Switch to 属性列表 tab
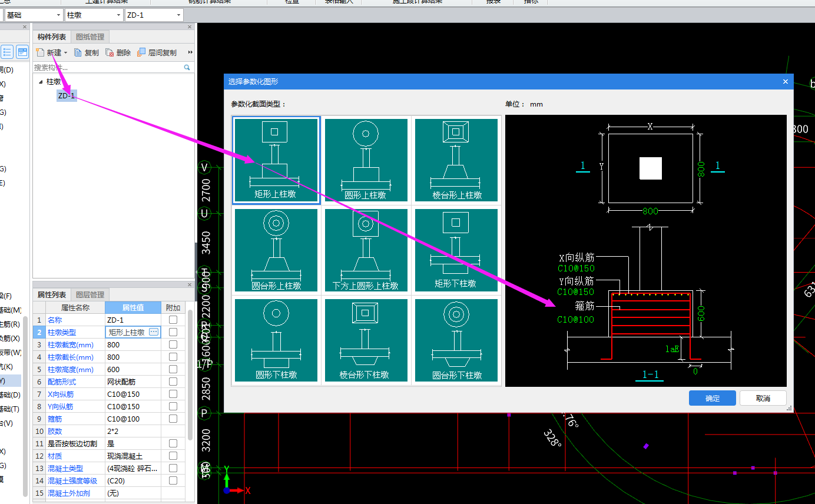Image resolution: width=815 pixels, height=504 pixels. click(x=52, y=295)
